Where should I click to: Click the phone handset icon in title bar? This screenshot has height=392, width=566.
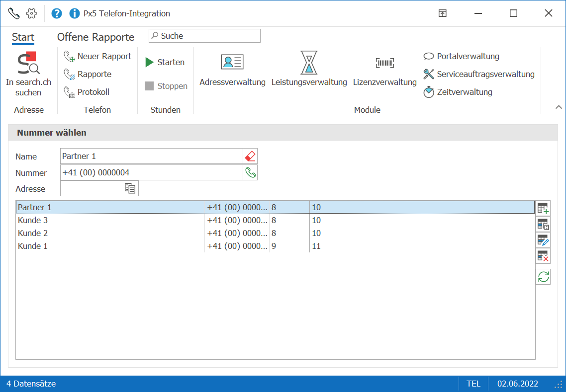(14, 13)
